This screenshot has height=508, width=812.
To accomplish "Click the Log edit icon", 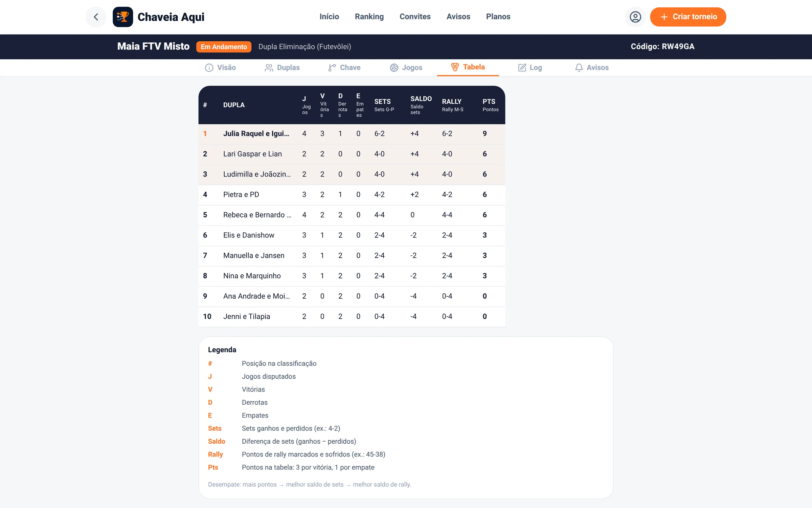I will coord(522,68).
